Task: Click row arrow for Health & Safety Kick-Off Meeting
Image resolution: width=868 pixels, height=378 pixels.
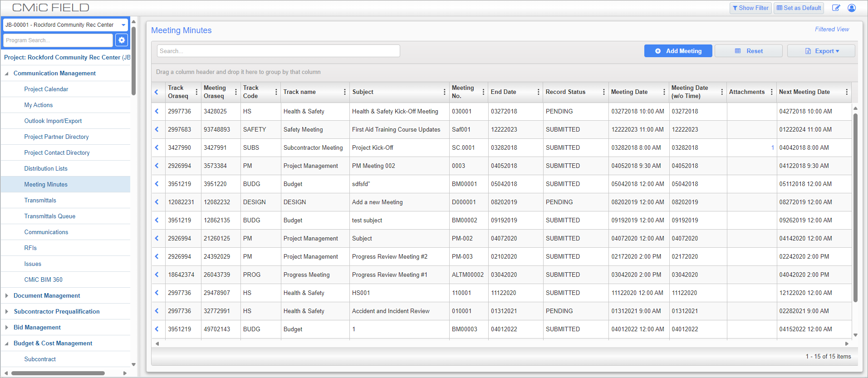Action: point(157,111)
